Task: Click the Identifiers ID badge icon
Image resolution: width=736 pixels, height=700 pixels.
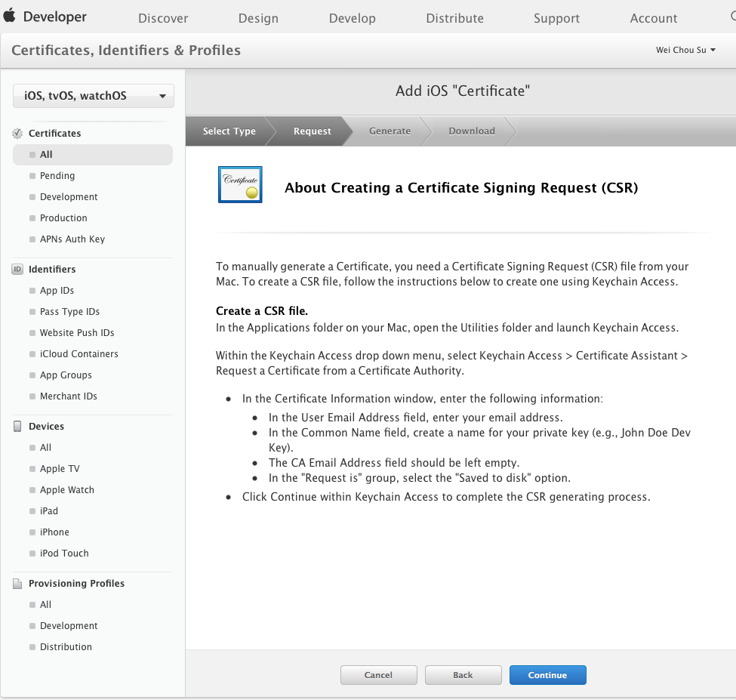Action: (17, 269)
